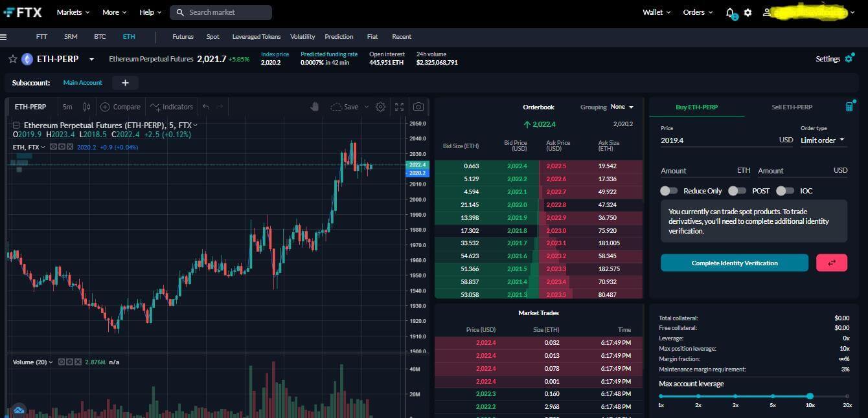868x418 pixels.
Task: Expand Volume (20) indicator dropdown
Action: 51,362
